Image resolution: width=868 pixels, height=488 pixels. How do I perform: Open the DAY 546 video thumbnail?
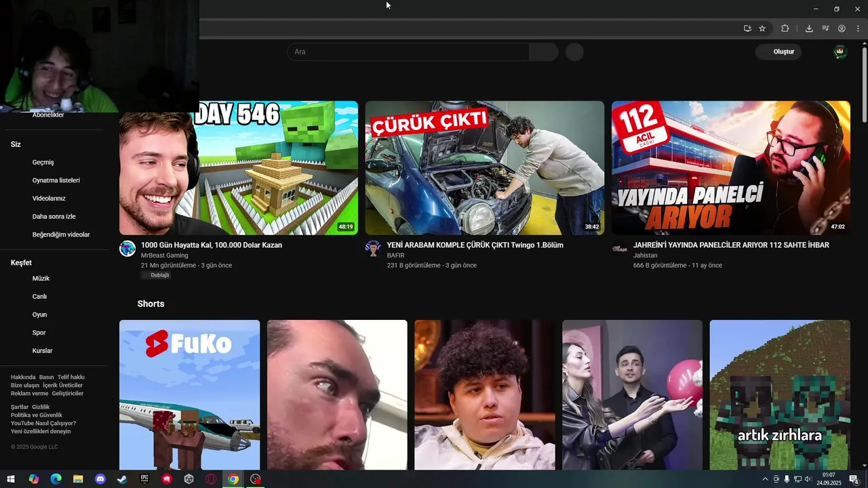click(x=239, y=167)
